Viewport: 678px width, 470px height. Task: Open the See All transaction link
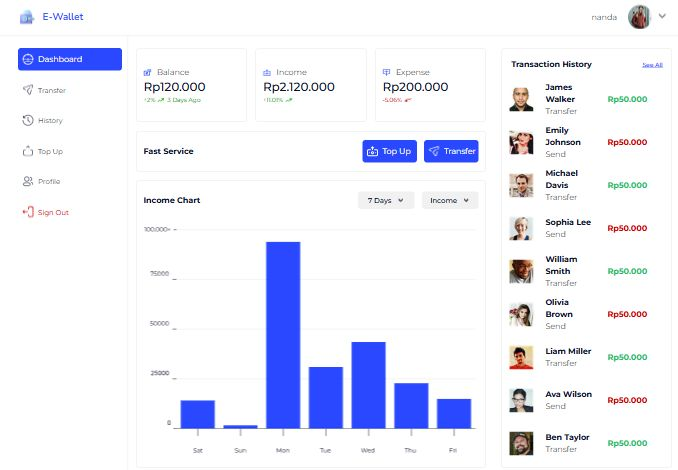tap(652, 65)
